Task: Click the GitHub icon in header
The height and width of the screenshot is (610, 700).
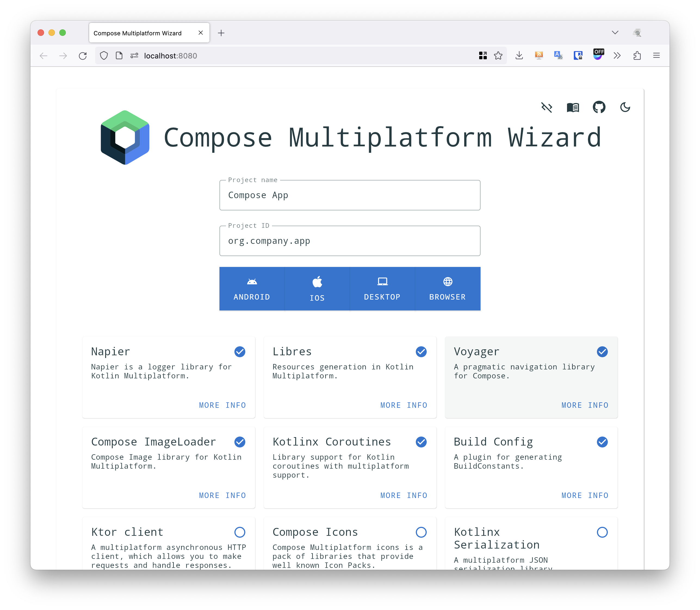Action: [599, 108]
